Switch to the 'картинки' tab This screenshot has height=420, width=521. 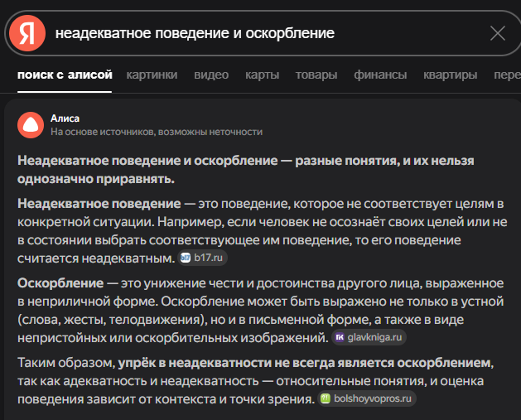pos(152,75)
